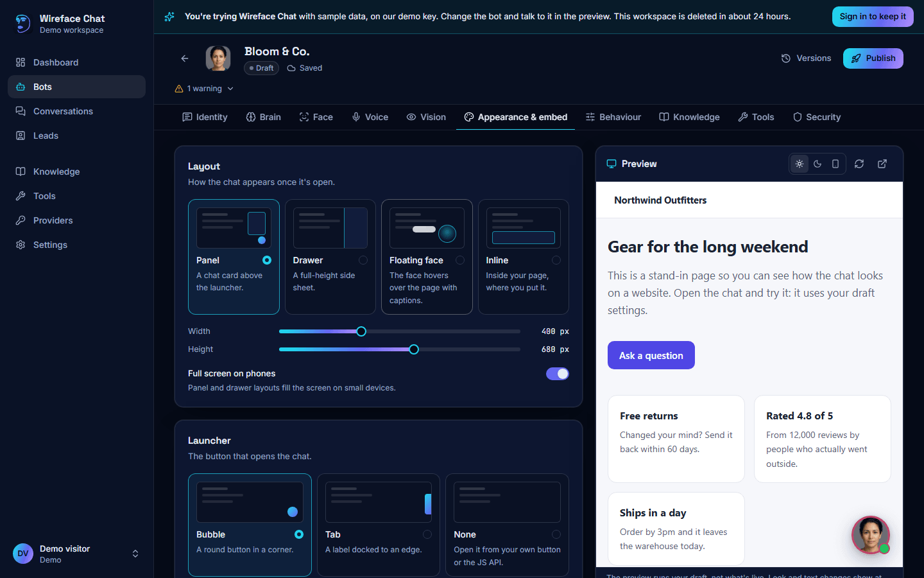
Task: Select the Tab launcher option
Action: pyautogui.click(x=379, y=525)
